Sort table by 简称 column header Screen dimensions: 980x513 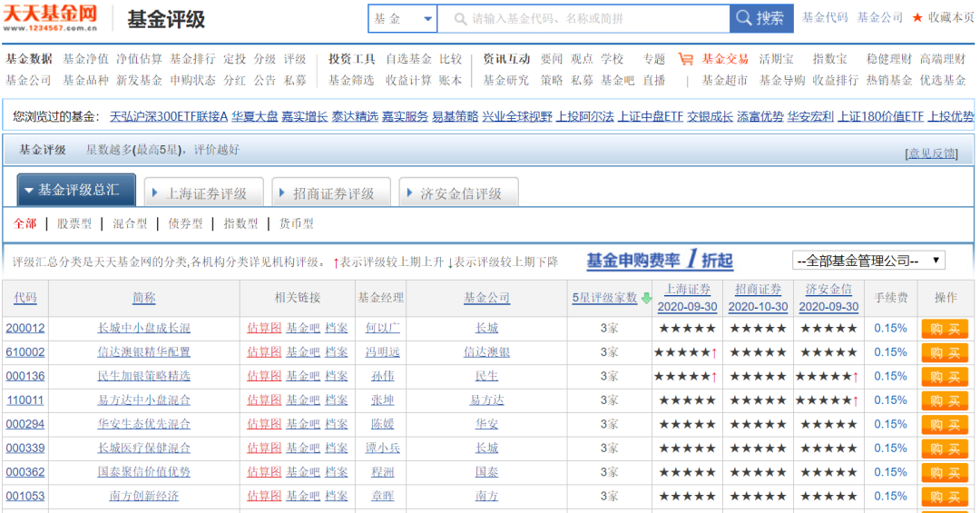[143, 298]
